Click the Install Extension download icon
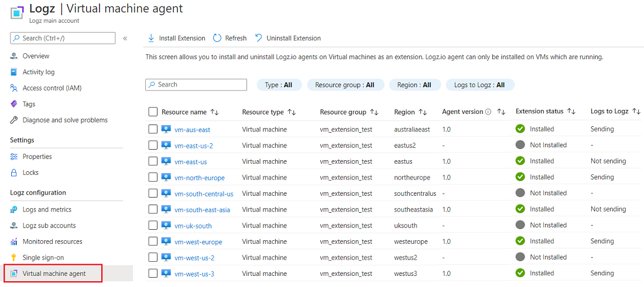Screen dimensions: 644x287 click(x=151, y=38)
